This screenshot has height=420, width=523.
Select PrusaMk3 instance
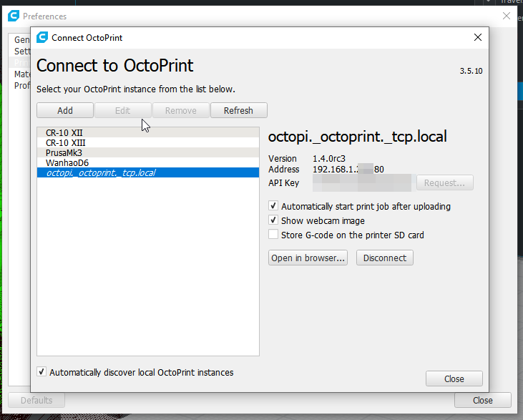pos(148,153)
